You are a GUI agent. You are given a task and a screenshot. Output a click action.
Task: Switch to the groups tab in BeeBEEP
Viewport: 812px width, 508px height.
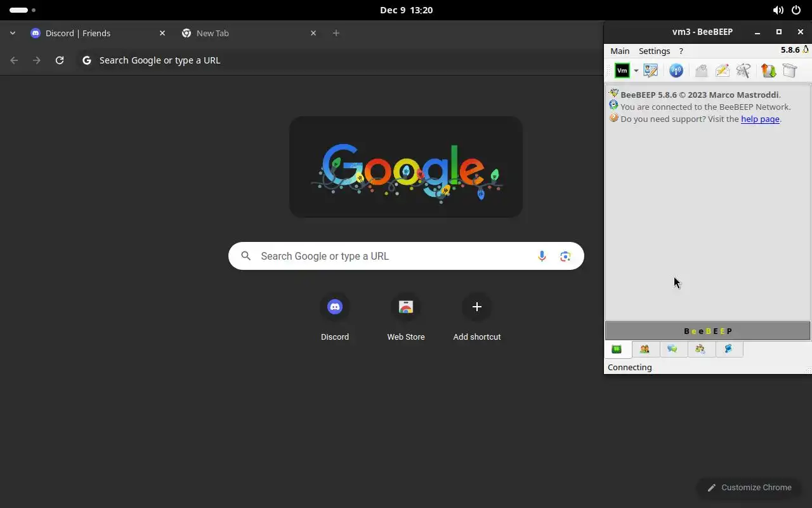700,349
